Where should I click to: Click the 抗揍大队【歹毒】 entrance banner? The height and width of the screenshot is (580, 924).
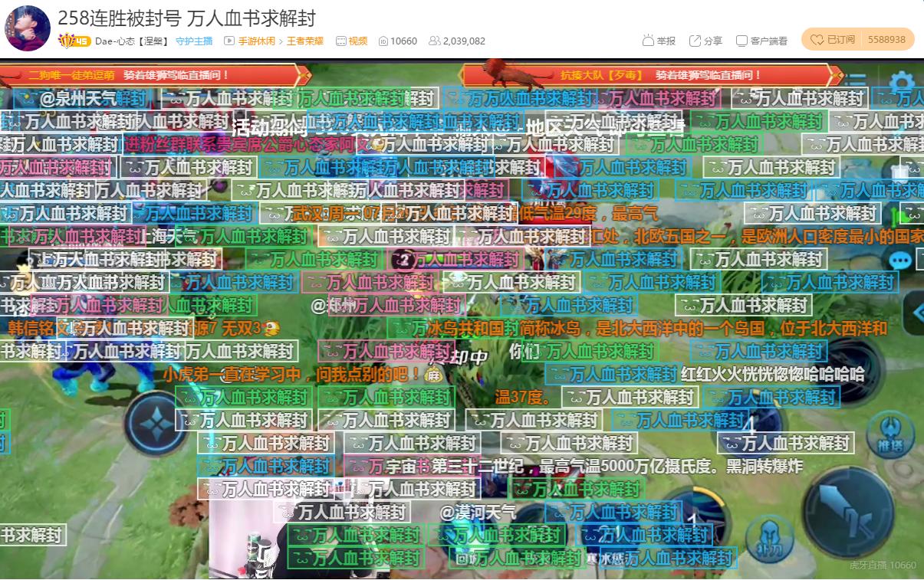653,75
